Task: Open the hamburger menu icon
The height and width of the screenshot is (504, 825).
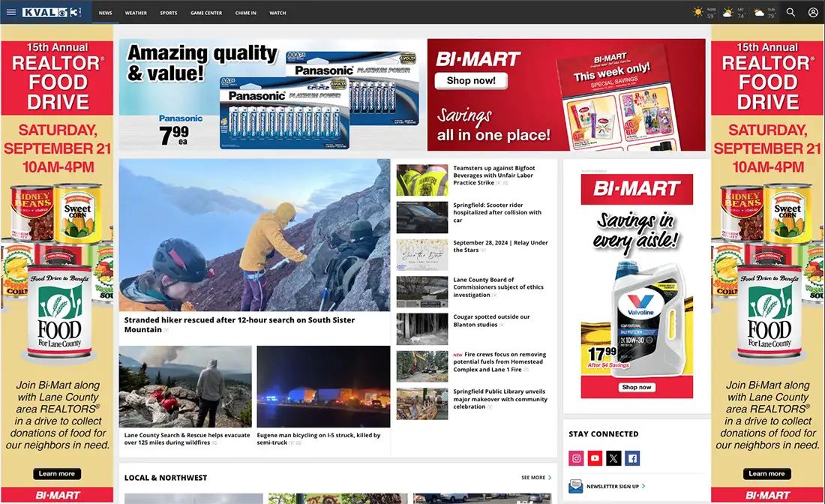Action: pos(11,12)
